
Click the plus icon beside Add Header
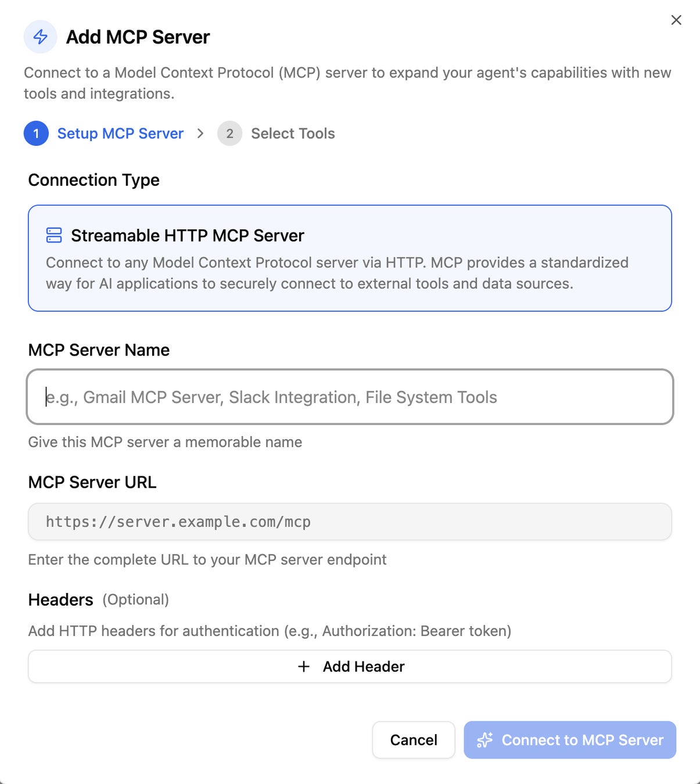303,666
